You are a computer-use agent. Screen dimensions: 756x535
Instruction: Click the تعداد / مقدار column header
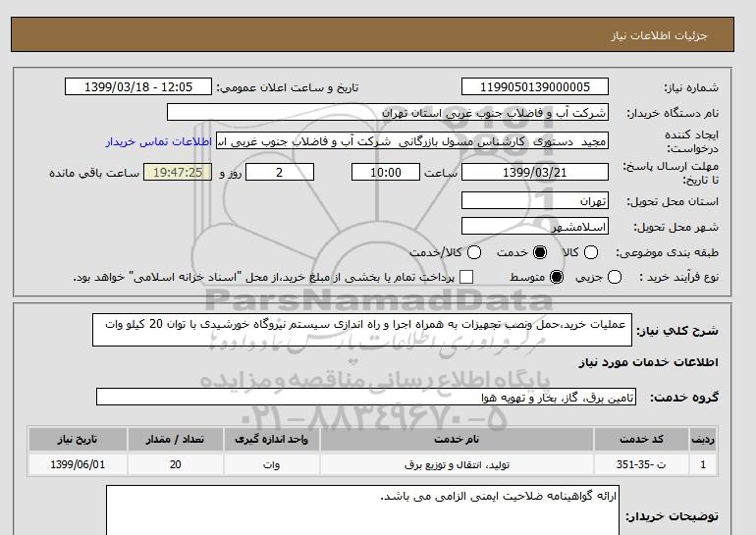(175, 439)
